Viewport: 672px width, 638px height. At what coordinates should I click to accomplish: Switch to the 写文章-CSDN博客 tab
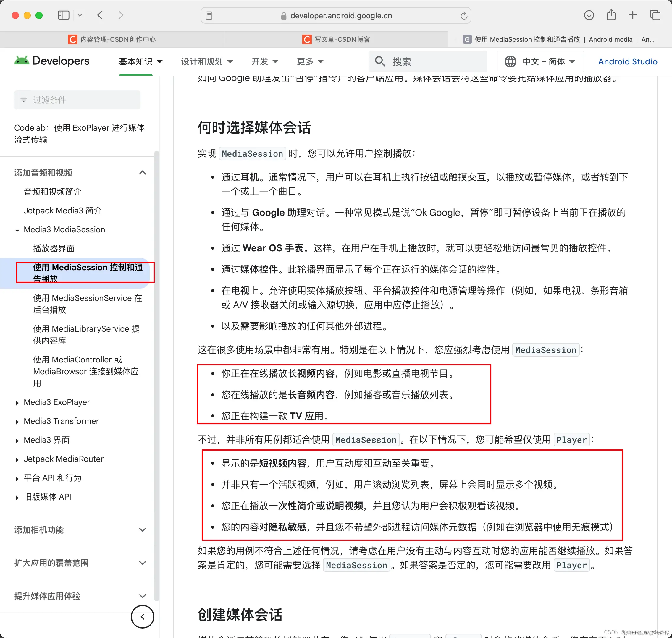335,39
